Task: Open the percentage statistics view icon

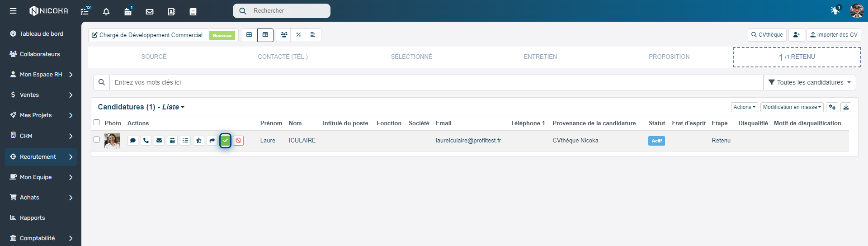Action: [298, 35]
